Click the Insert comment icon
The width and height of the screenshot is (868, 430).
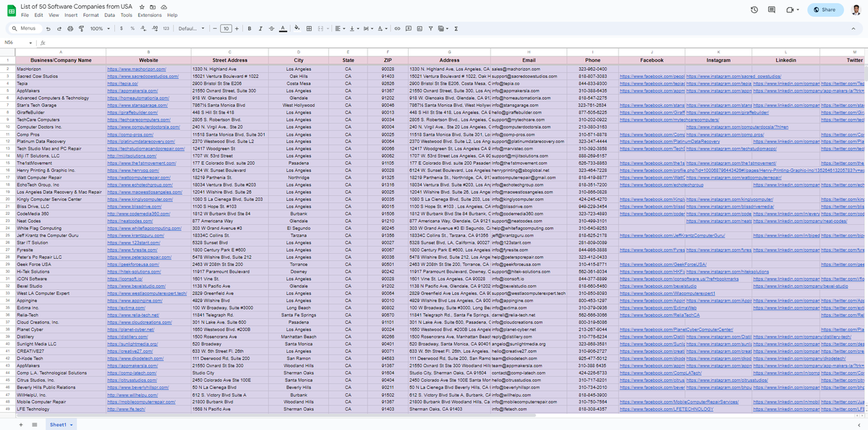(409, 28)
